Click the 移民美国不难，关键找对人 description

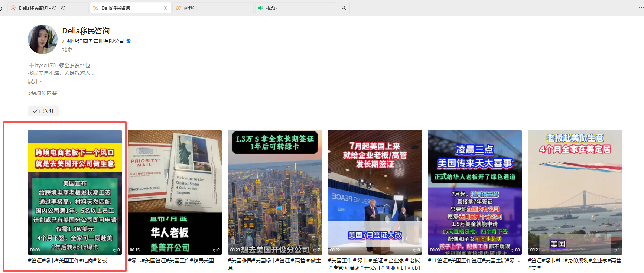pyautogui.click(x=61, y=73)
